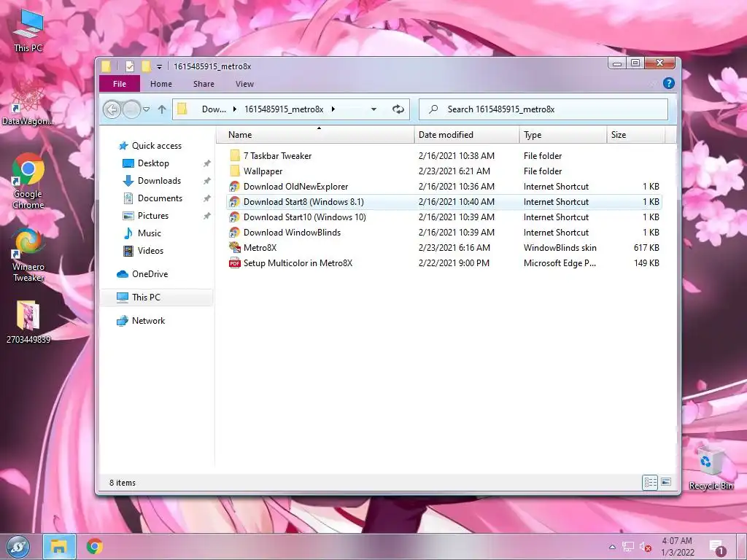This screenshot has width=747, height=560.
Task: Select the Wallpaper folder icon
Action: point(234,171)
